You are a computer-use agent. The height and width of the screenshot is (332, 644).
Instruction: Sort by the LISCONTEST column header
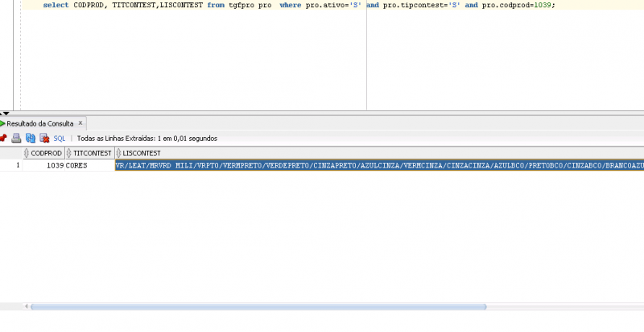[x=142, y=152]
